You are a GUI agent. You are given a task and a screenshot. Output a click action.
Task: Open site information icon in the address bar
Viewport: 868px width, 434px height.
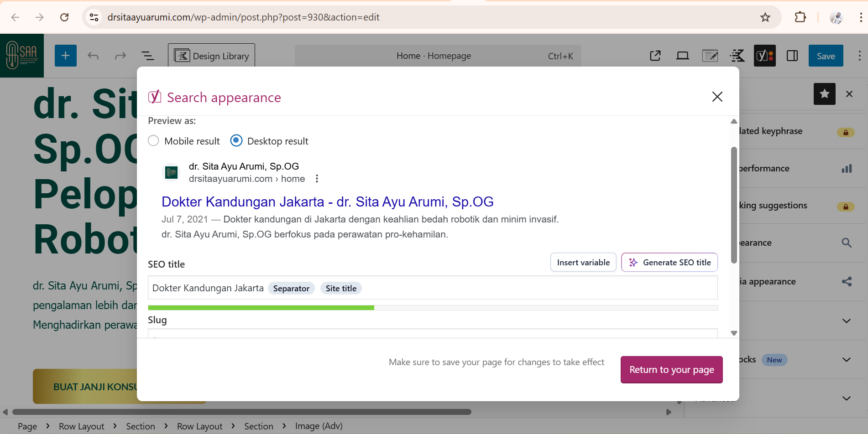tap(94, 17)
